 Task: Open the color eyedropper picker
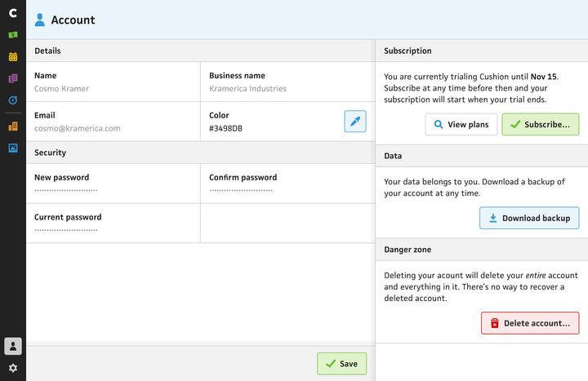coord(355,121)
